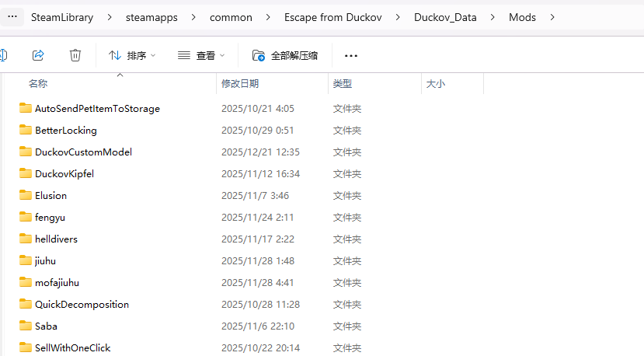
Task: Click the share icon in toolbar
Action: (x=38, y=55)
